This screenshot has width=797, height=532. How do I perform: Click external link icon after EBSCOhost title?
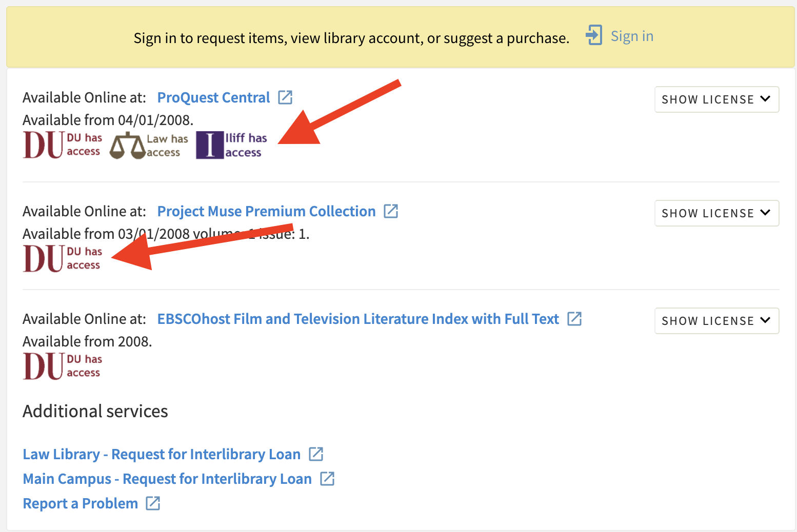[574, 319]
